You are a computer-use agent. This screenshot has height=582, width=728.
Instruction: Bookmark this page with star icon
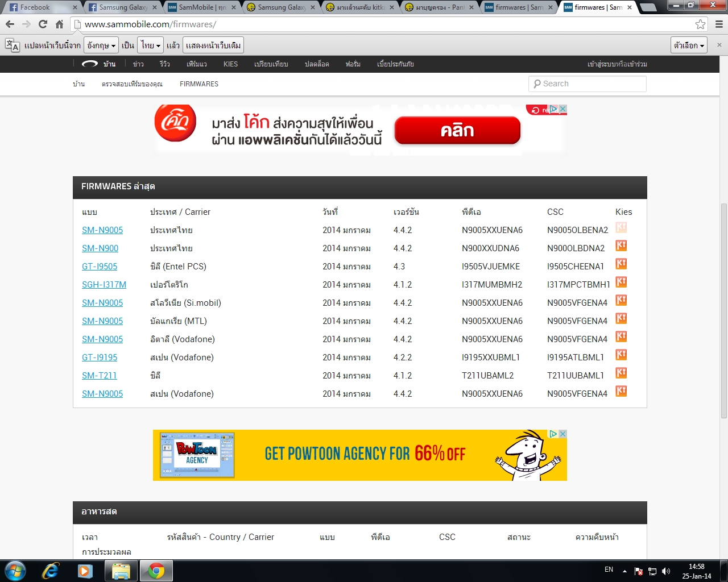(700, 24)
